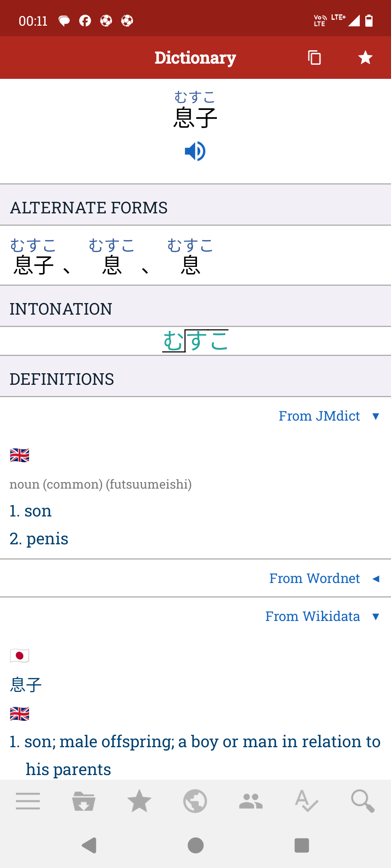Collapse the From JMdict section
This screenshot has width=391, height=868.
tap(329, 416)
